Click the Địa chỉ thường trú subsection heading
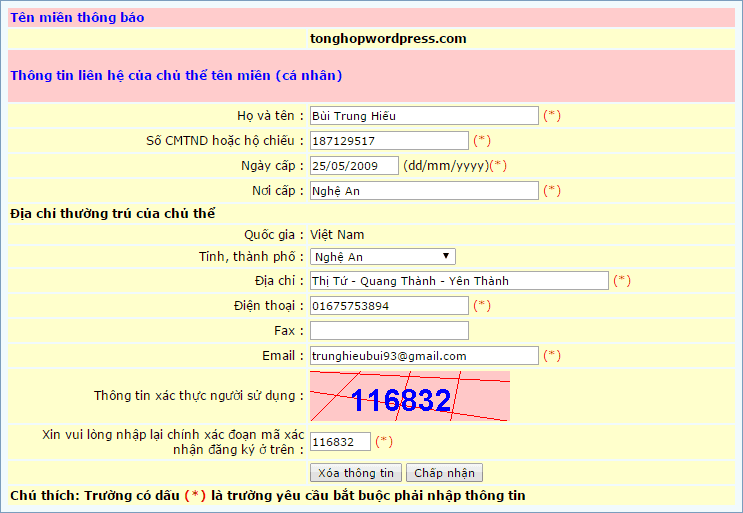Image resolution: width=743 pixels, height=513 pixels. pos(113,213)
